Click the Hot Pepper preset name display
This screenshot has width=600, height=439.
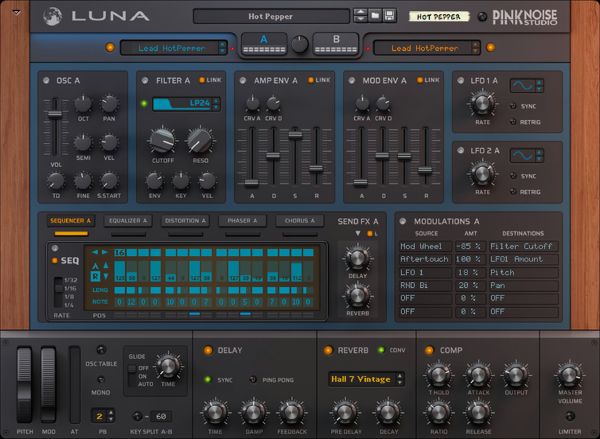(x=271, y=16)
